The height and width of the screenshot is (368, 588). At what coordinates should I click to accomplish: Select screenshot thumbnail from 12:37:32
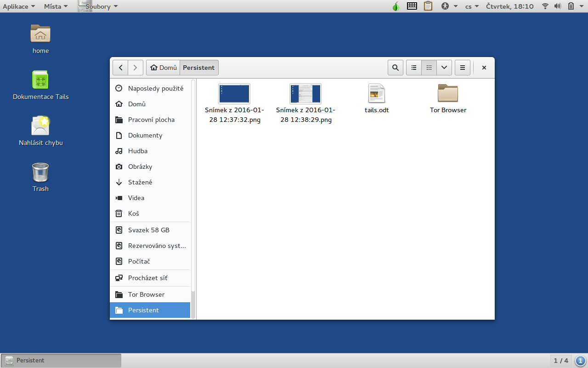(234, 94)
